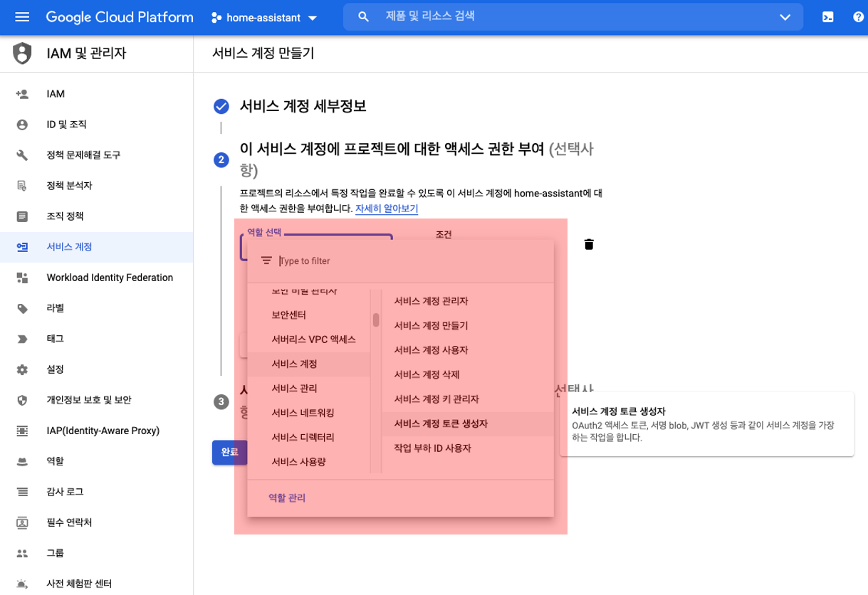
Task: Click the role category list scrollbar
Action: click(376, 320)
